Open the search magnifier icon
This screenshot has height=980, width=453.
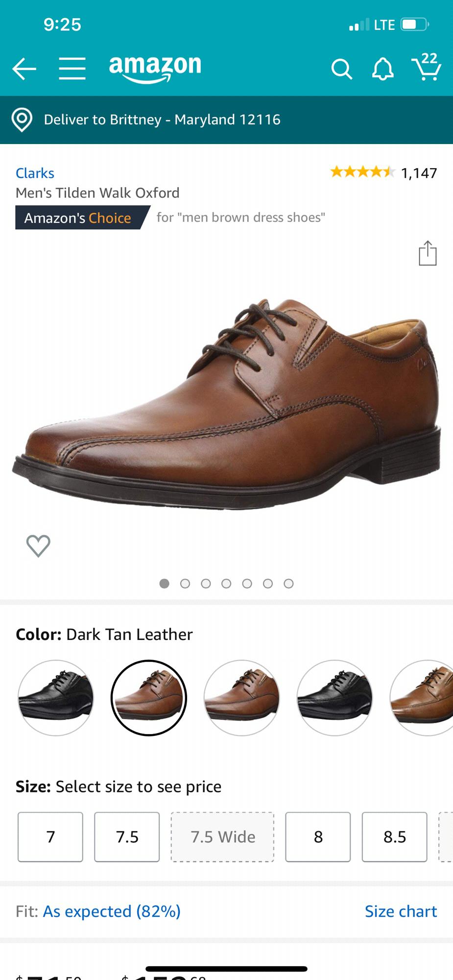341,69
